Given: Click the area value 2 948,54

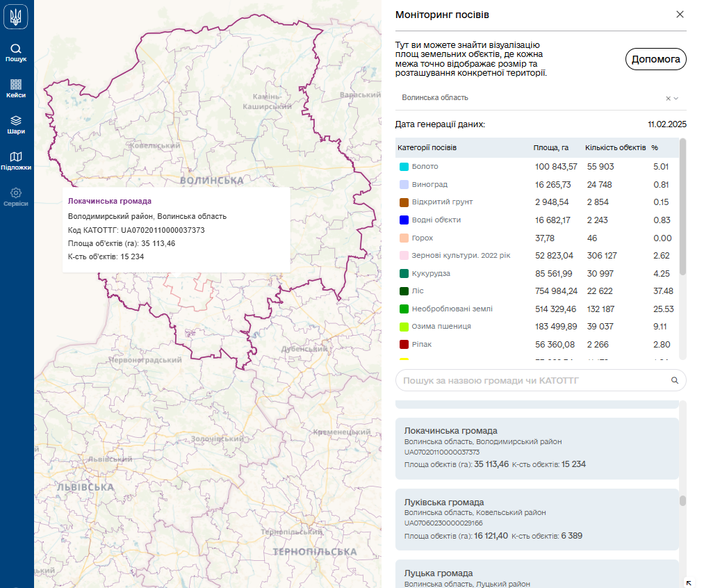Looking at the screenshot, I should click(x=552, y=202).
